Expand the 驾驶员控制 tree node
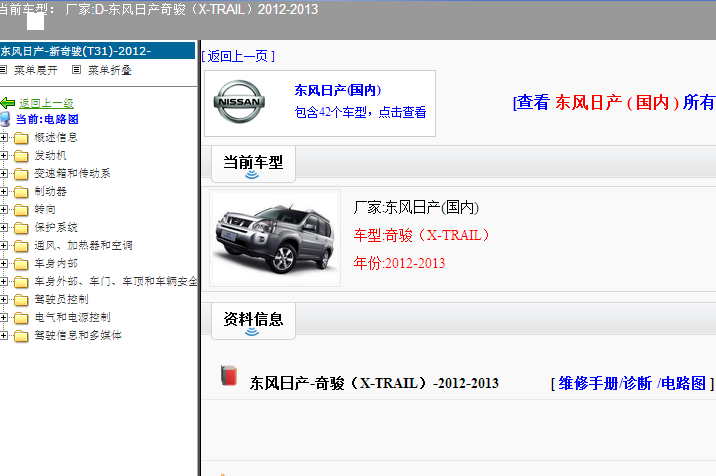The image size is (716, 476). click(4, 300)
